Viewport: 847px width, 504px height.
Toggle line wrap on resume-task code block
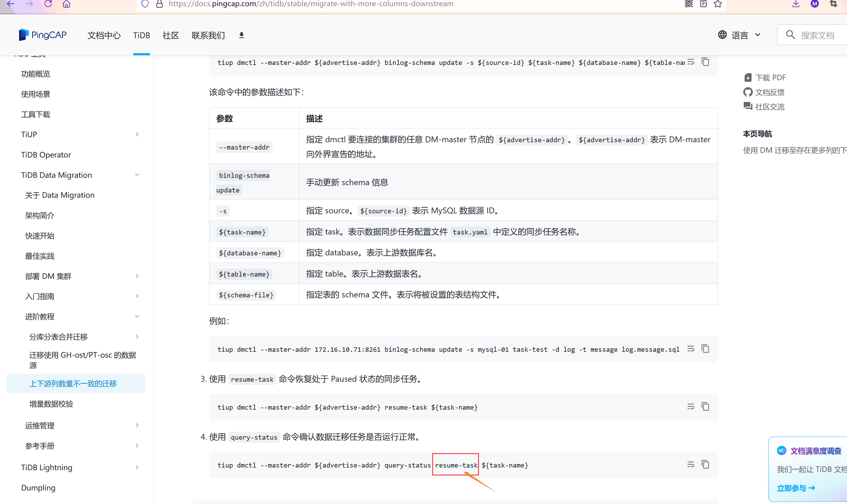click(691, 406)
